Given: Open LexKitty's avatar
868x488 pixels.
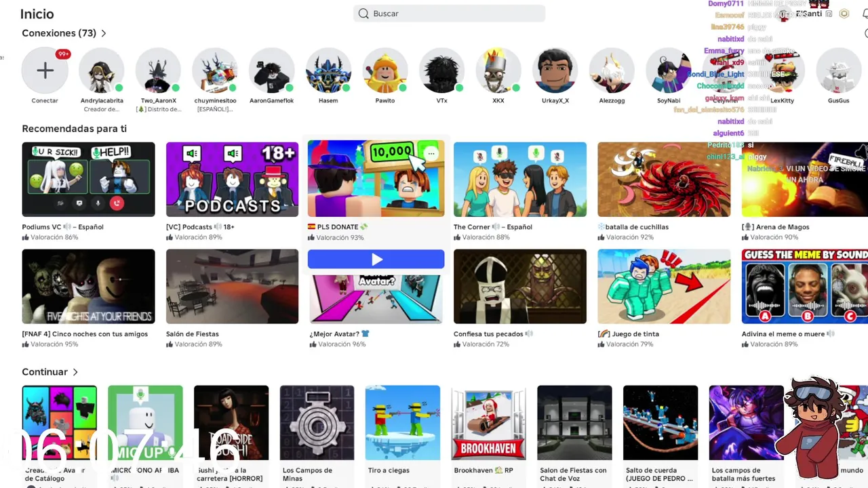Looking at the screenshot, I should (x=782, y=70).
